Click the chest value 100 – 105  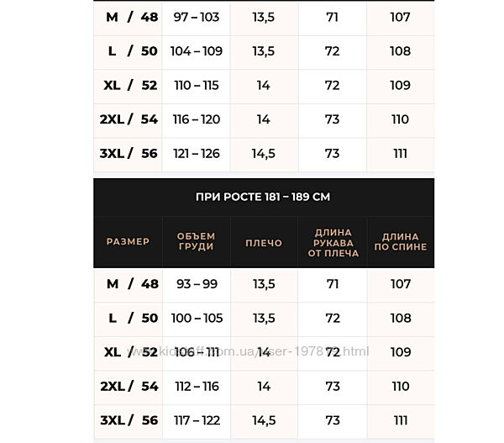coord(196,319)
